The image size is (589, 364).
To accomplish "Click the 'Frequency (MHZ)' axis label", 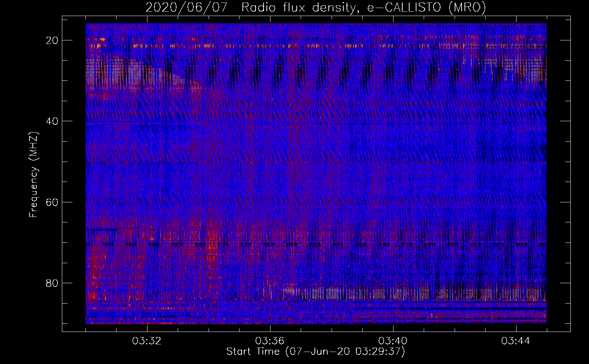I will (33, 175).
